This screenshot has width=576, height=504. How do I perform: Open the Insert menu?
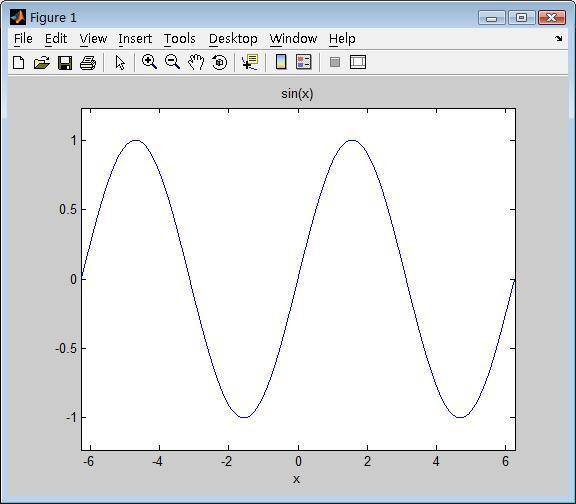click(135, 39)
